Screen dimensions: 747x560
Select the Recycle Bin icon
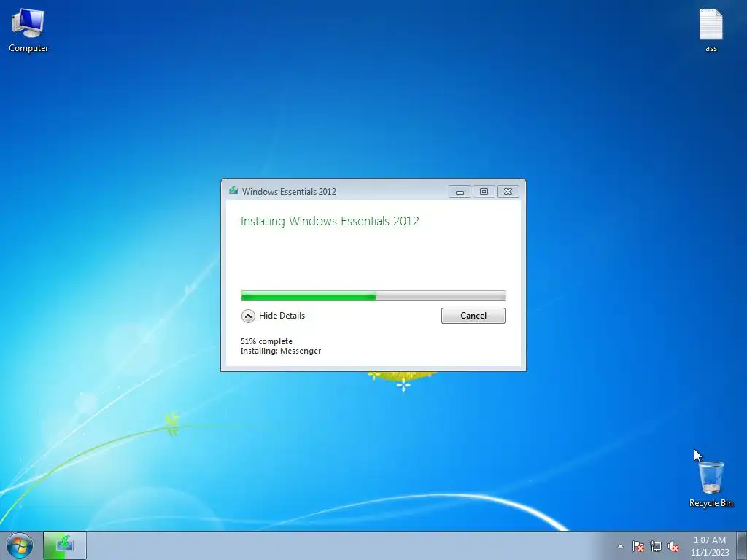coord(711,483)
